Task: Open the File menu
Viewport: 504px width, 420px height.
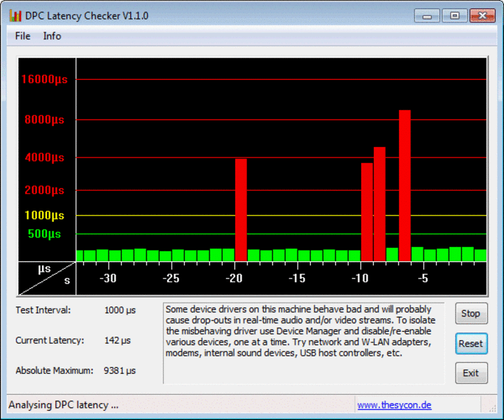Action: pos(23,36)
